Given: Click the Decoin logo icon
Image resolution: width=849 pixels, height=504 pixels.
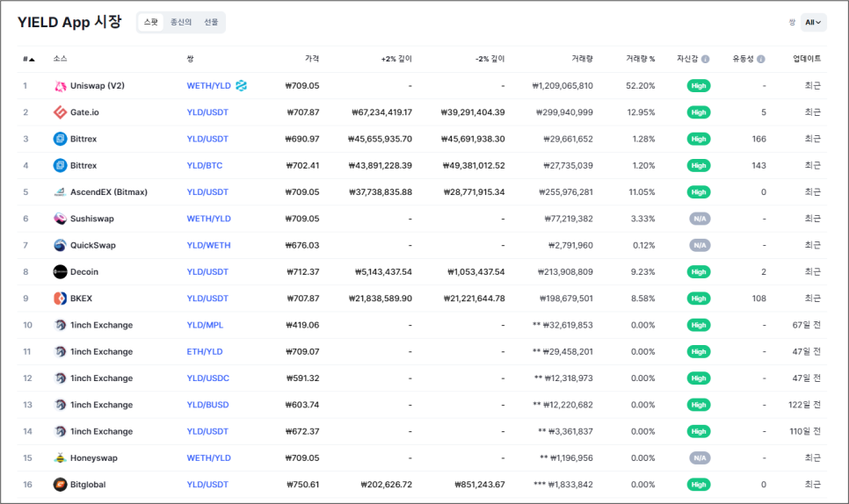Looking at the screenshot, I should [x=60, y=272].
